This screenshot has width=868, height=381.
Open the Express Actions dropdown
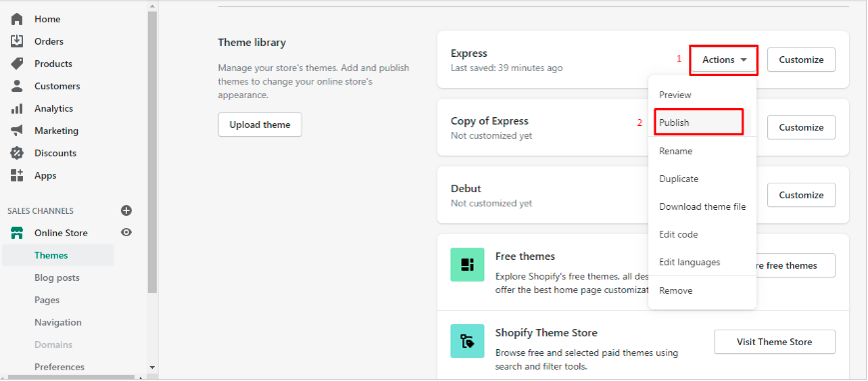(724, 60)
